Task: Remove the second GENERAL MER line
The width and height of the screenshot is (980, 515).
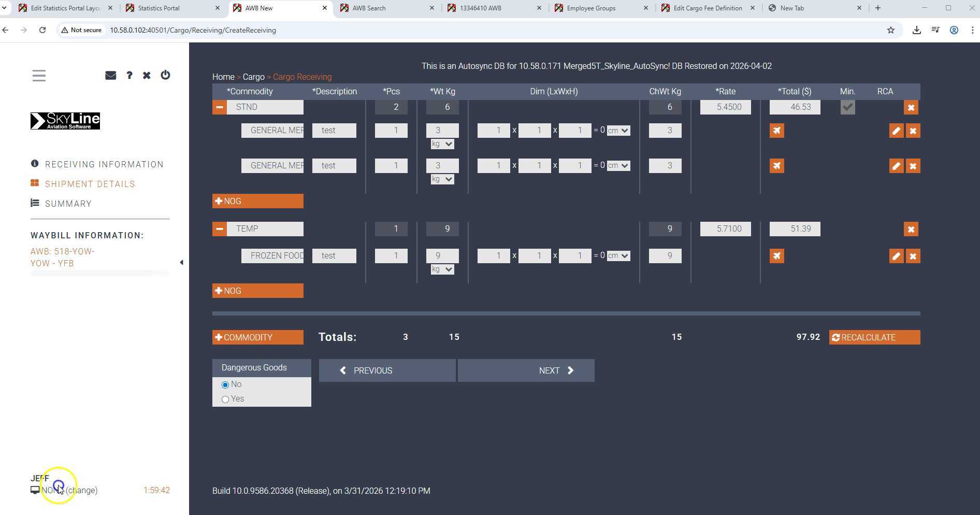Action: pyautogui.click(x=913, y=166)
